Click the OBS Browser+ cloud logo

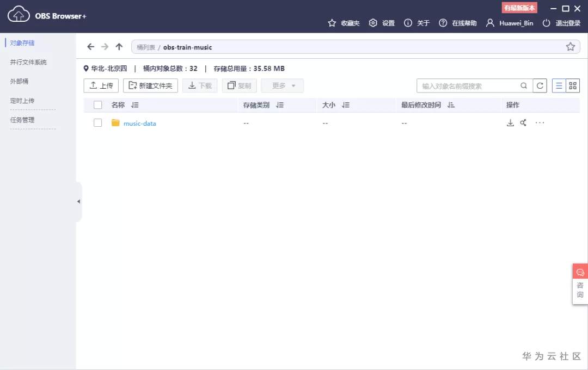pos(19,15)
